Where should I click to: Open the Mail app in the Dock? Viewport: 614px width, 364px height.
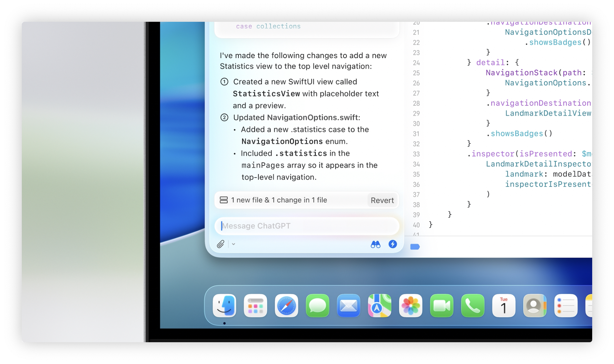click(348, 306)
